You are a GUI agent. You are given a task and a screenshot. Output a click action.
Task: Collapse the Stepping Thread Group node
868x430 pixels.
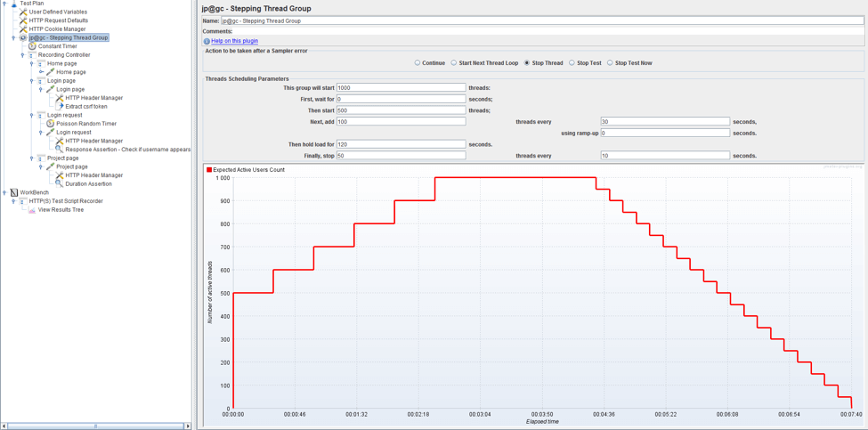pos(13,38)
